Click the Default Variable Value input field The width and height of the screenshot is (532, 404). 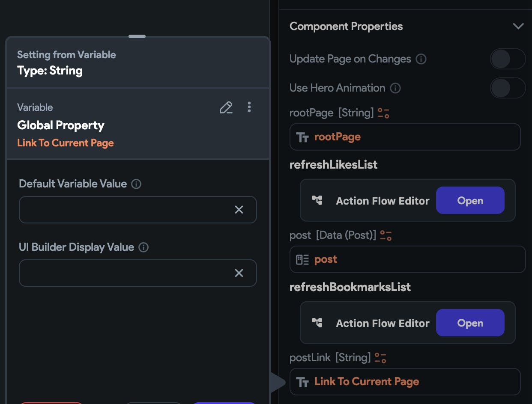(x=124, y=210)
